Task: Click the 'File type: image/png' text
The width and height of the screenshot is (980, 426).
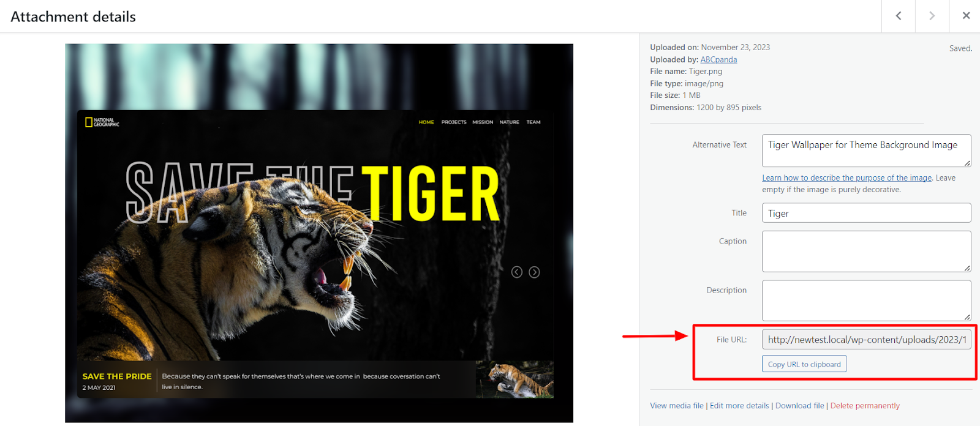Action: pyautogui.click(x=687, y=83)
